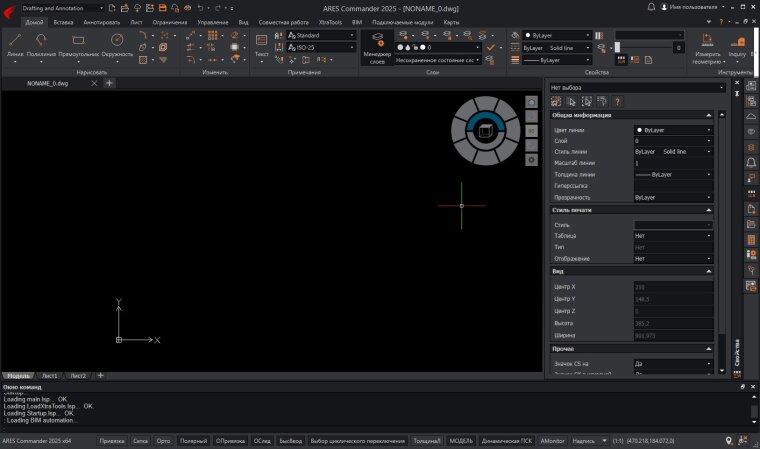Toggle Привязка snap in the status bar
The image size is (760, 449).
click(112, 440)
